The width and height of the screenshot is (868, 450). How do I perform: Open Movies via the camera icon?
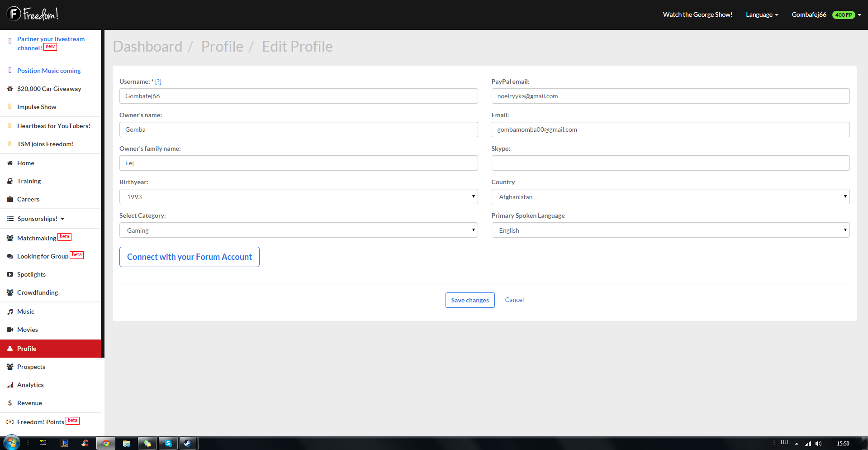click(x=10, y=330)
